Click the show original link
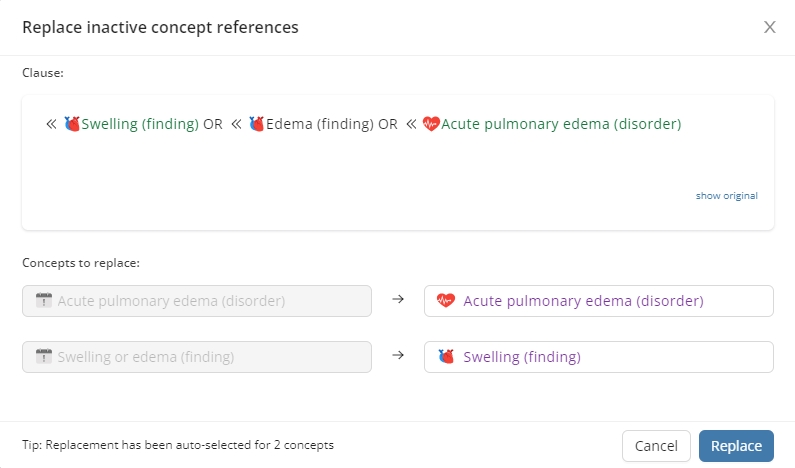The image size is (795, 468). pyautogui.click(x=726, y=196)
